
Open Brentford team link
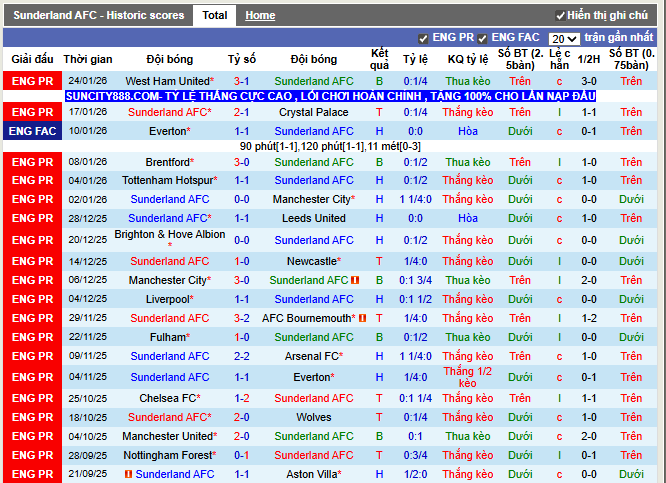[169, 162]
